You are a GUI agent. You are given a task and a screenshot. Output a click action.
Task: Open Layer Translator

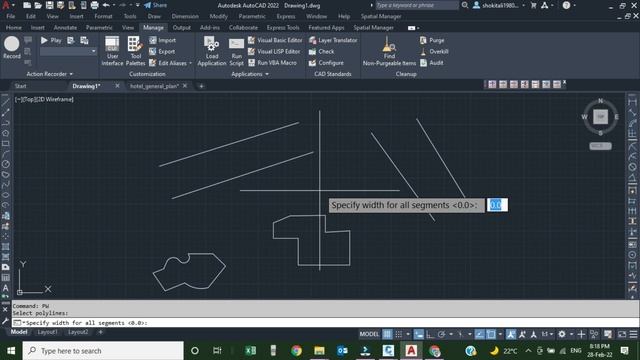tap(333, 40)
